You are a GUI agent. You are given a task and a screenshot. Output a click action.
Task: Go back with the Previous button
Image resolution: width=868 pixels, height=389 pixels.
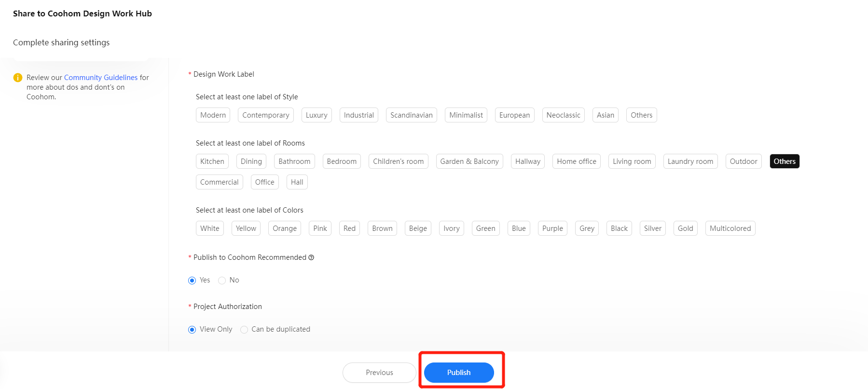(379, 373)
